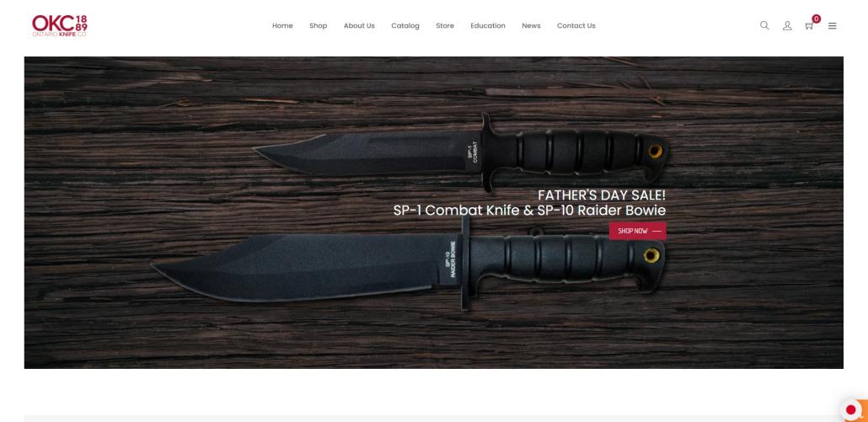This screenshot has height=422, width=868.
Task: Select the Store menu item
Action: point(445,25)
